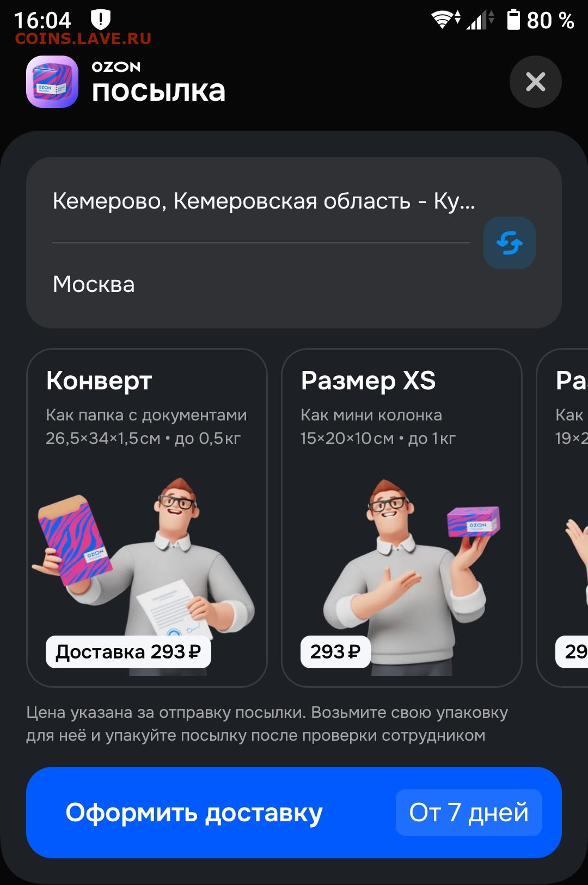Close the Ozon Посылка sheet

coord(535,82)
